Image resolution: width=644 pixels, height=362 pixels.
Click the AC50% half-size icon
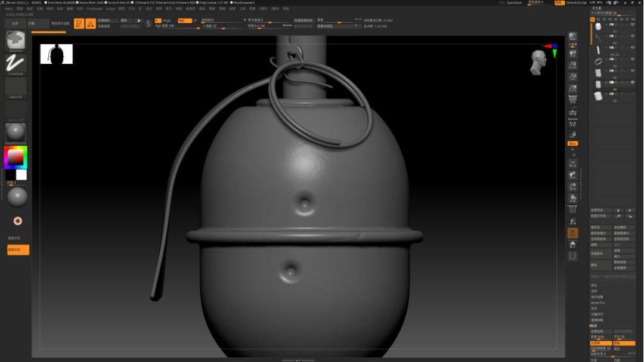(572, 88)
